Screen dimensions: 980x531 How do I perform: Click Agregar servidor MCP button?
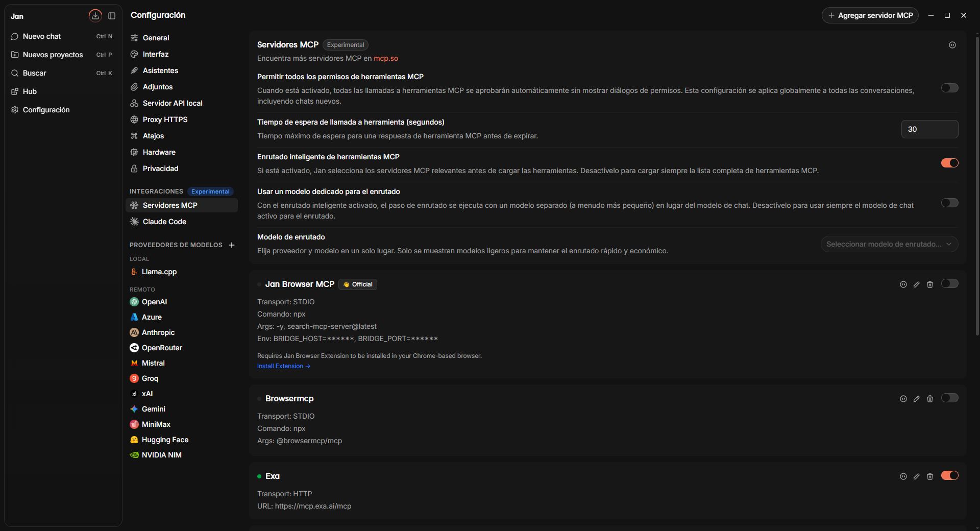[x=870, y=15]
